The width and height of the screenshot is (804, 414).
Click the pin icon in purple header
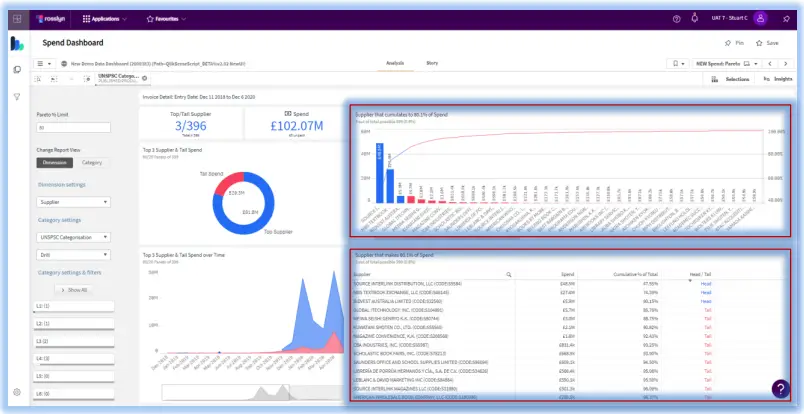786,19
